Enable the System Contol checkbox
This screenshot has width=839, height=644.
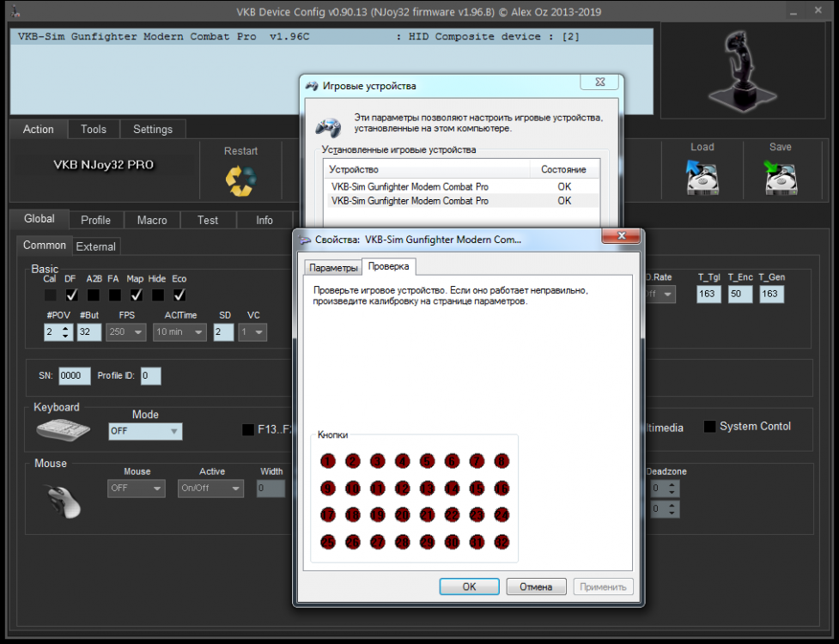click(710, 427)
